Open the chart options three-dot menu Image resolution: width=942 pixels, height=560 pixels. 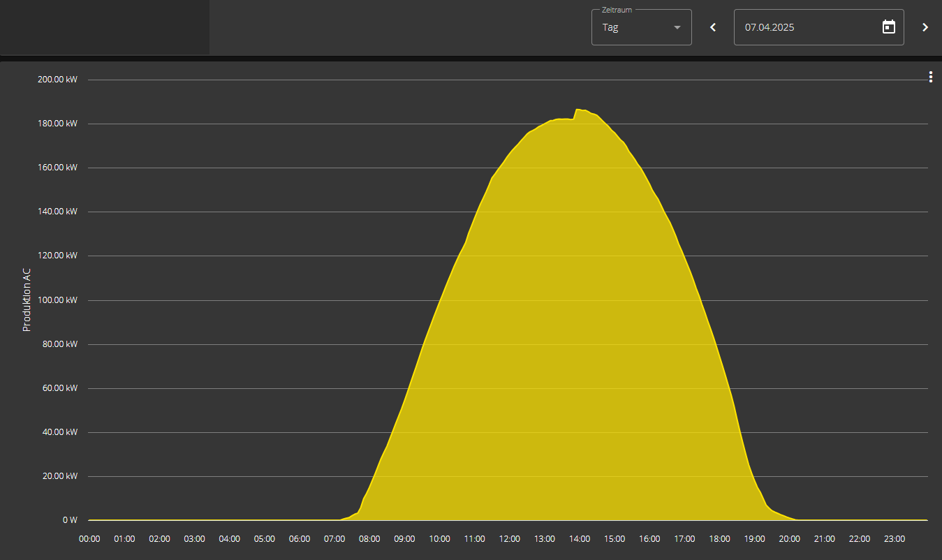pos(930,77)
